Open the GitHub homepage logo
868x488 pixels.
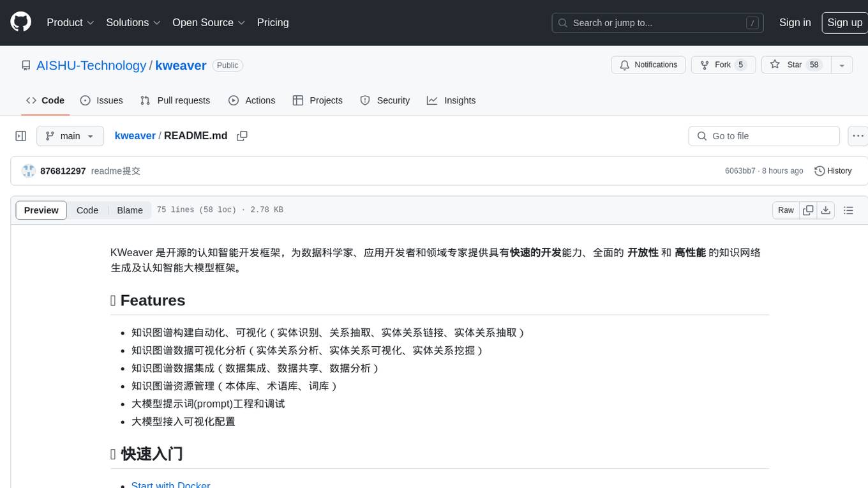tap(20, 22)
